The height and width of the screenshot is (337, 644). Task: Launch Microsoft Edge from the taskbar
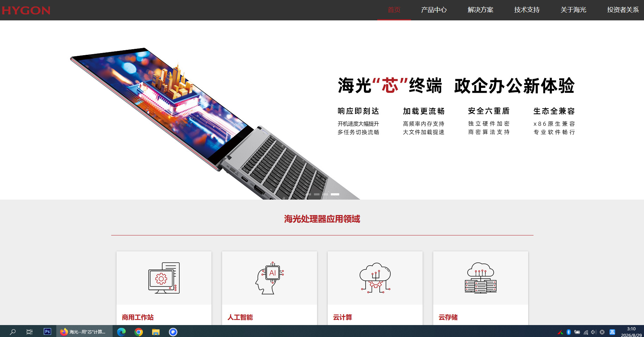point(121,332)
